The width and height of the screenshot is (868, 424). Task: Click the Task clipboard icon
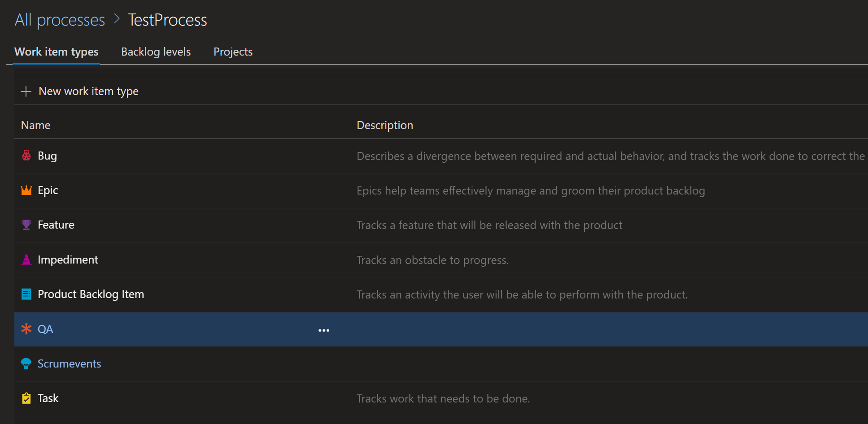coord(26,398)
